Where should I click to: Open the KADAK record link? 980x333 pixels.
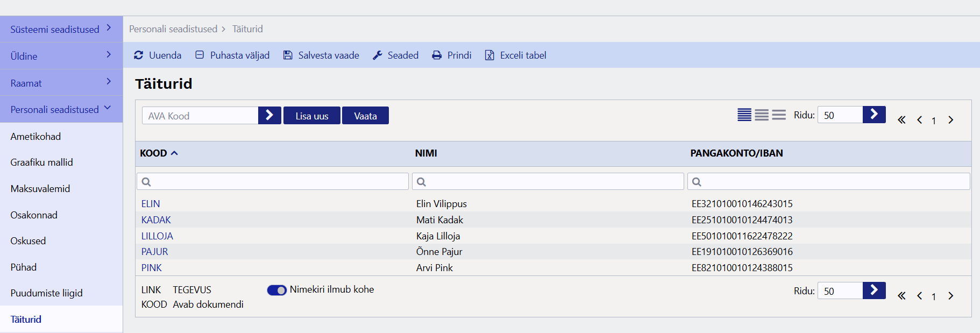[156, 219]
